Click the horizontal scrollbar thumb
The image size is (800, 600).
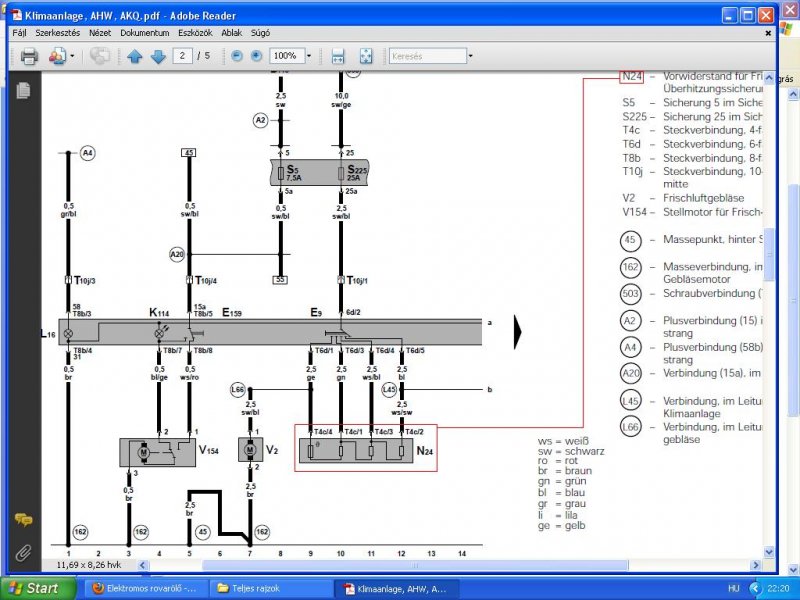pyautogui.click(x=415, y=565)
